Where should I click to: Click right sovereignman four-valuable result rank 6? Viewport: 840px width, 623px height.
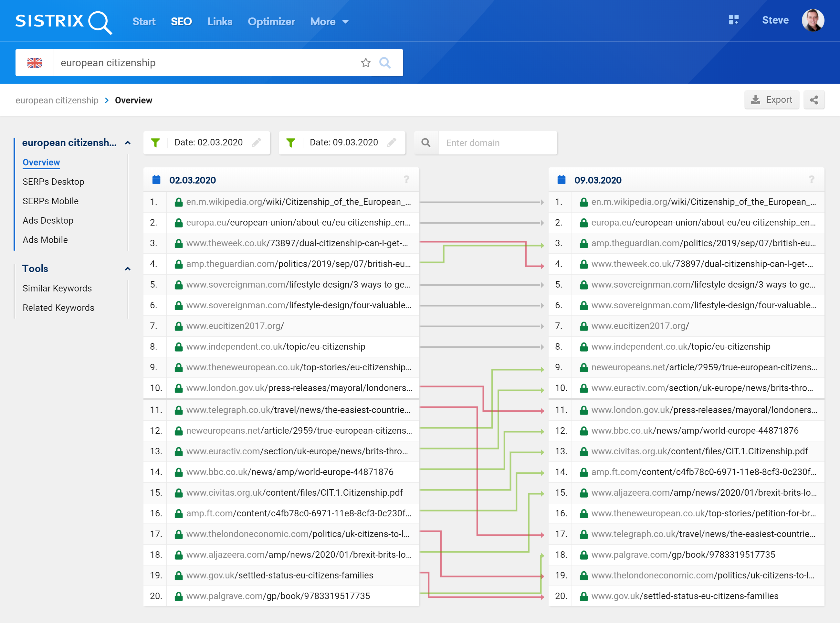click(x=704, y=305)
